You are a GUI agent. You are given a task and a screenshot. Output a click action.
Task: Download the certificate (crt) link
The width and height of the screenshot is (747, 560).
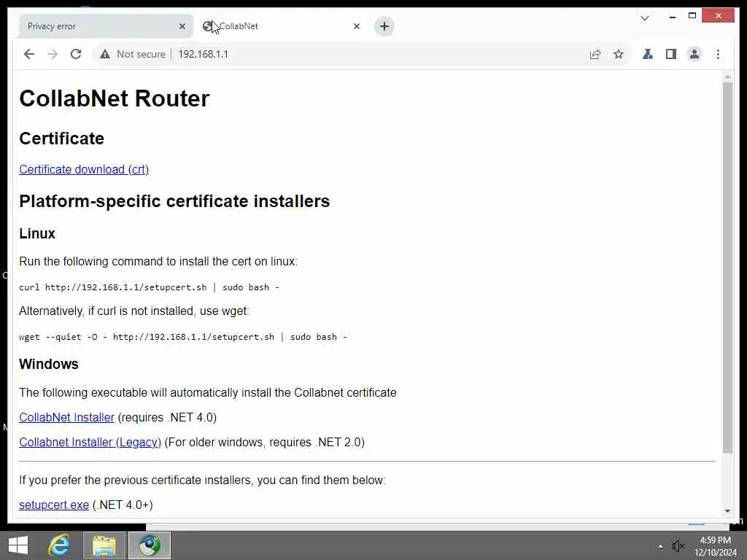pos(84,169)
